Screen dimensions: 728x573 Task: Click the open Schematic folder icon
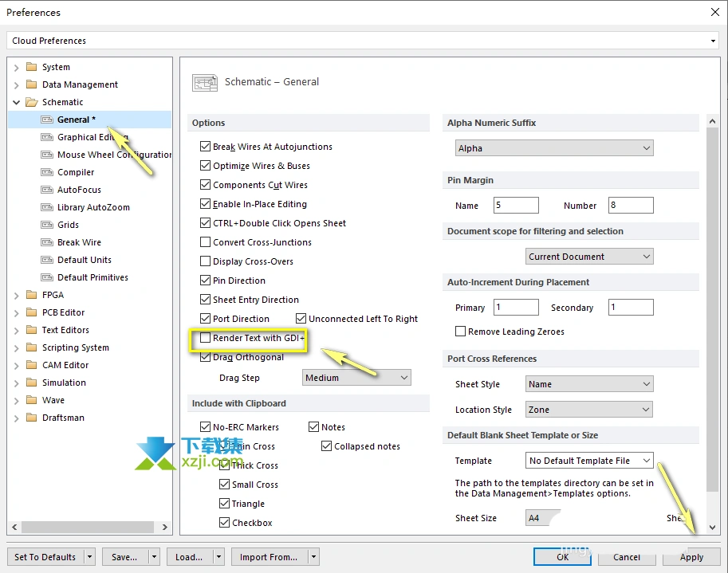pos(32,102)
